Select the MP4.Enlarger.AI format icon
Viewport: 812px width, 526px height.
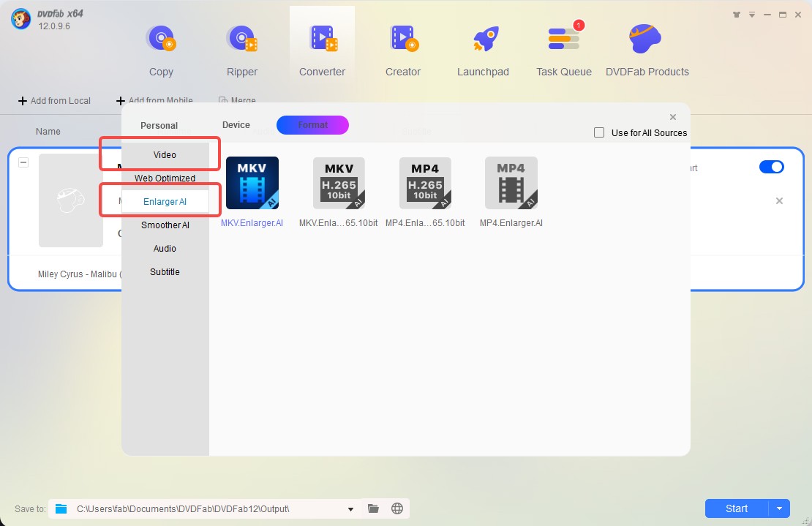pos(511,183)
